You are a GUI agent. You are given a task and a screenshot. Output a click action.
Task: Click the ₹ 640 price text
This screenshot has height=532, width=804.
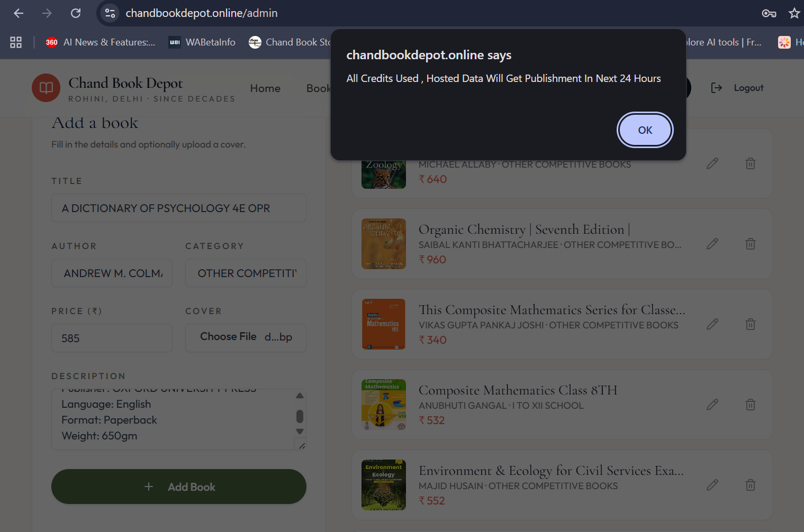433,179
